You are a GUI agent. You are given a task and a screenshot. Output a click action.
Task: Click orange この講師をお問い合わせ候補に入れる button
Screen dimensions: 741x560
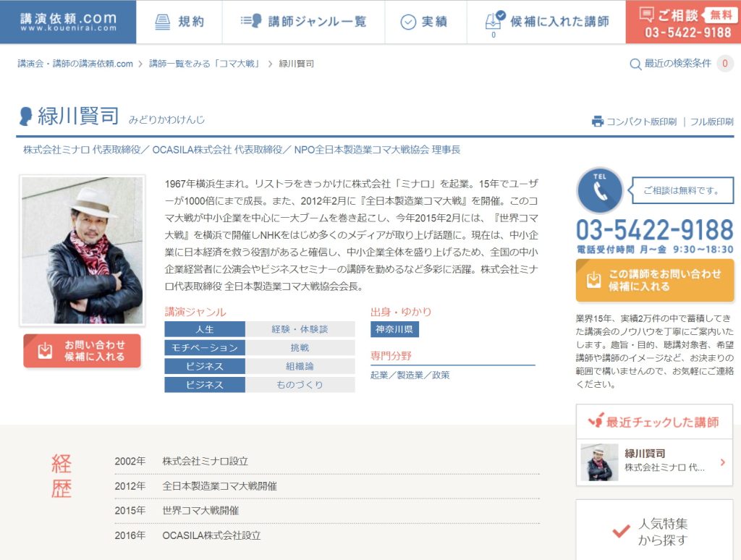654,280
